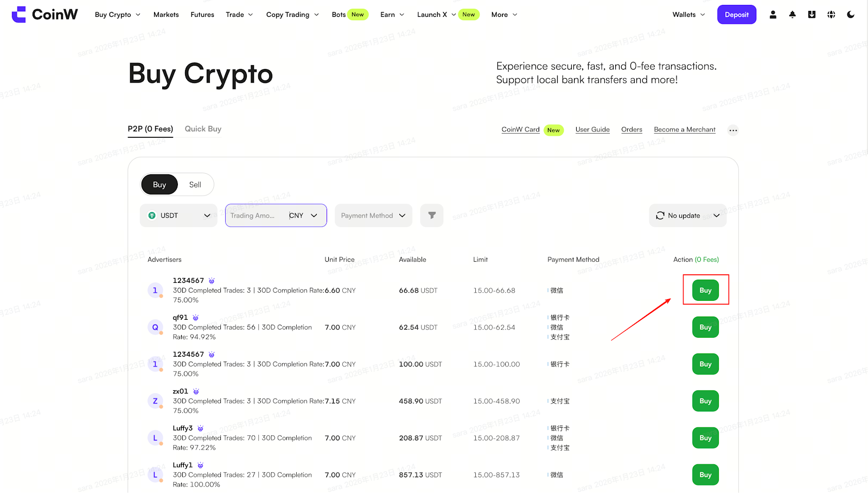
Task: Switch to the Quick Buy tab
Action: coord(203,129)
